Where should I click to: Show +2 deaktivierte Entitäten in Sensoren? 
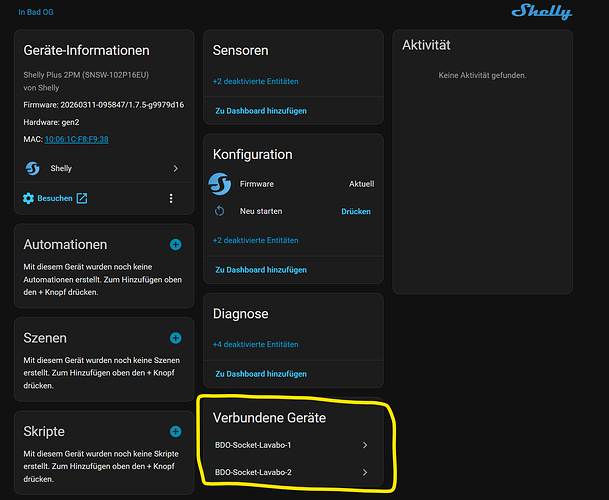coord(256,81)
